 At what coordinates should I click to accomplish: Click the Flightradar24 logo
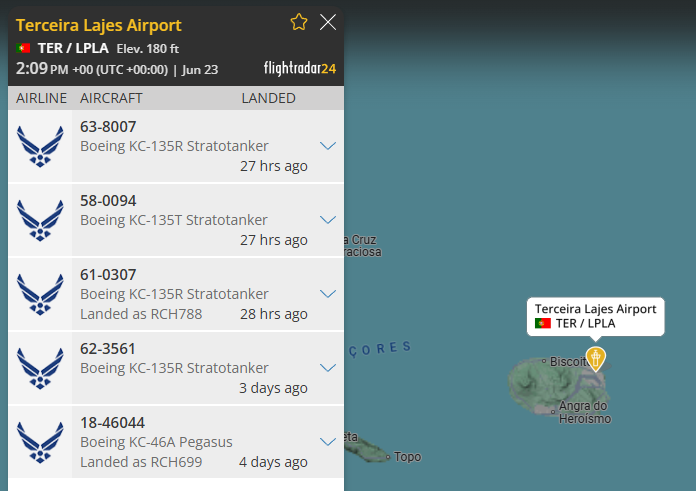[x=299, y=69]
